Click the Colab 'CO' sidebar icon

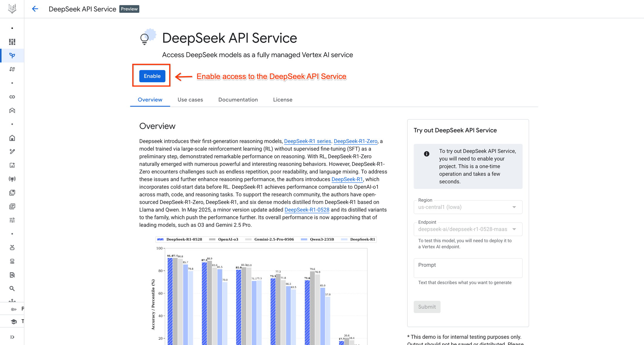12,97
